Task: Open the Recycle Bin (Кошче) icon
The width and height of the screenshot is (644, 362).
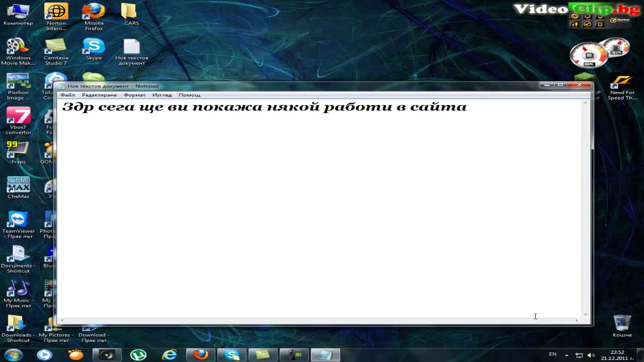Action: coord(622,325)
